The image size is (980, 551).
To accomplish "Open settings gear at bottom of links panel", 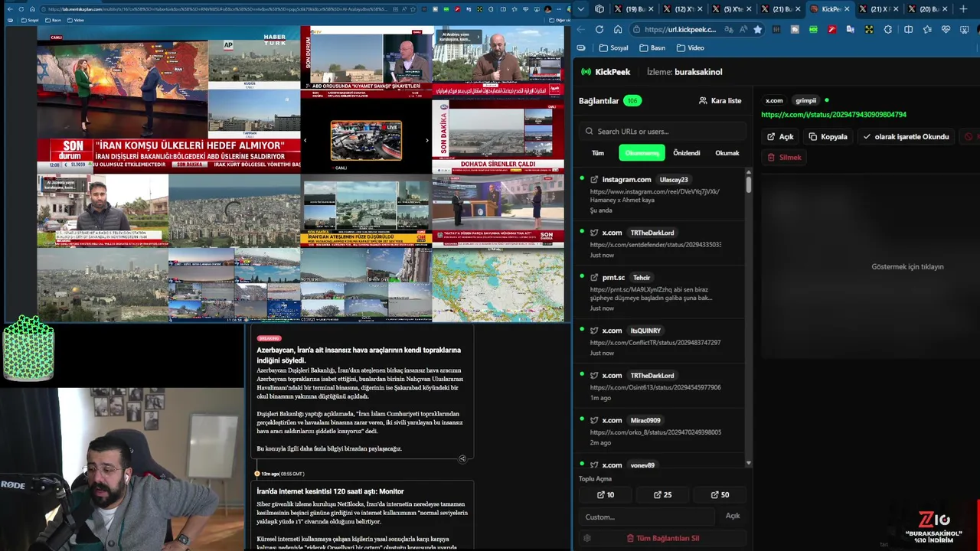I will (x=587, y=538).
